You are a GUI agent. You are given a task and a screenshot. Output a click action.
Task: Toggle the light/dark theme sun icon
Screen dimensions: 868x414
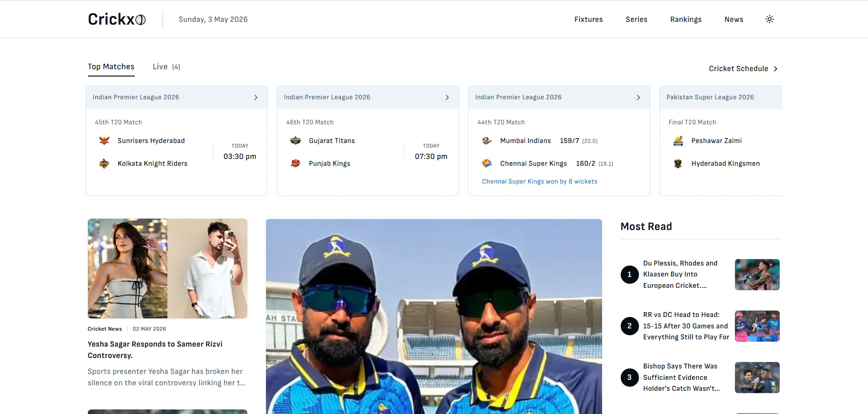(x=770, y=19)
